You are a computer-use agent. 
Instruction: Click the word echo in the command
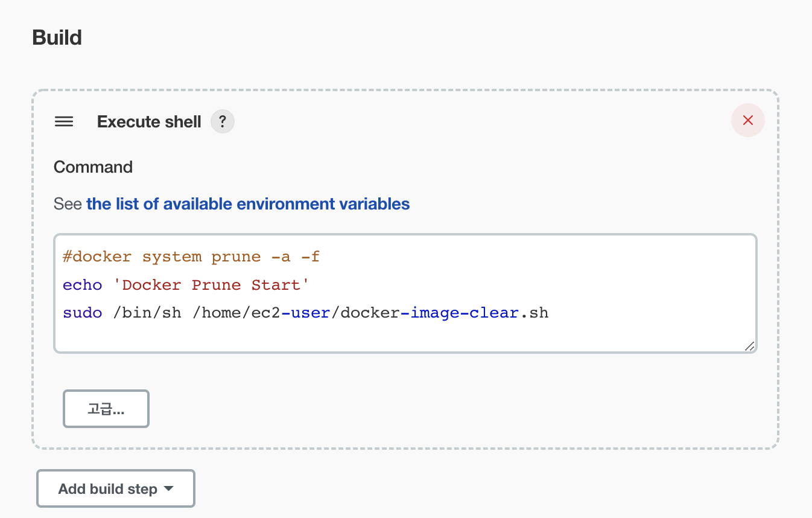[83, 285]
